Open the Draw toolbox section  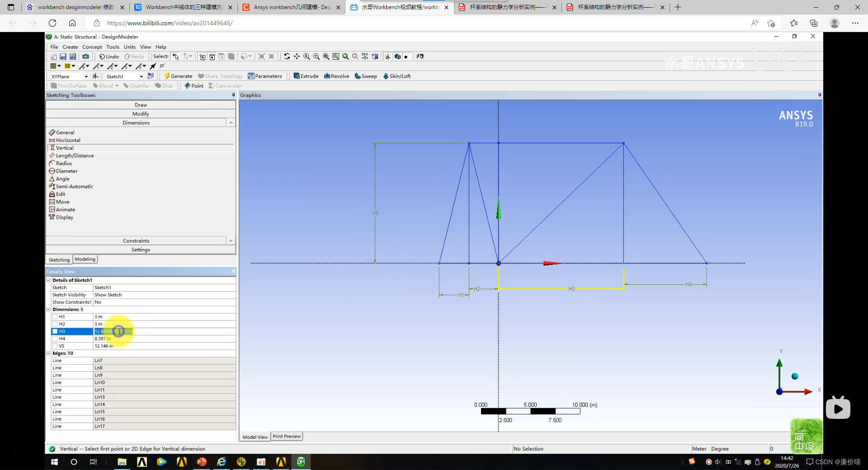pos(141,104)
